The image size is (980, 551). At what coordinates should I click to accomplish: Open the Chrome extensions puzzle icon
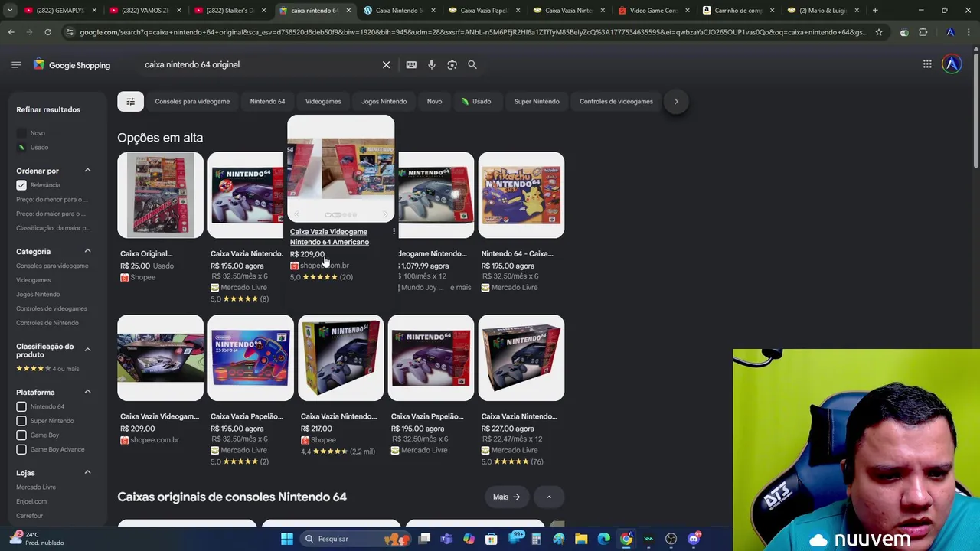click(x=923, y=32)
